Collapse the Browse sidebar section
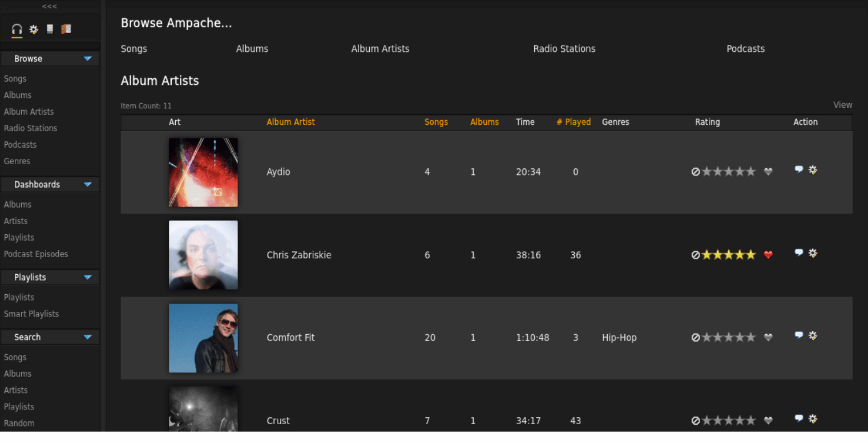The width and height of the screenshot is (868, 443). tap(87, 59)
